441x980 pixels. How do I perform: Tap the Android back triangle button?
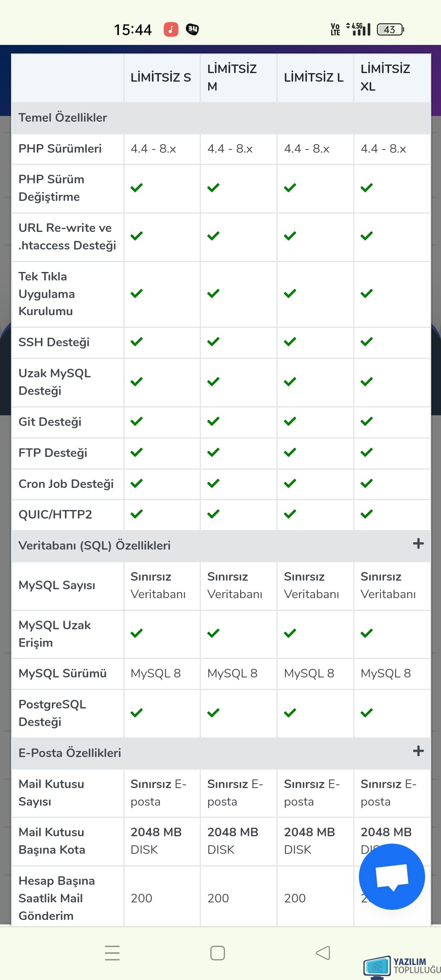tap(323, 953)
